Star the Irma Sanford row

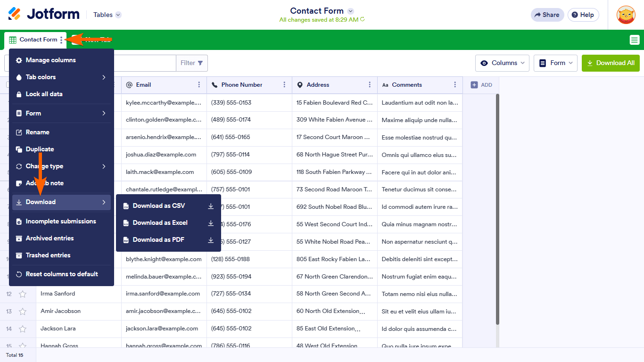(x=23, y=294)
